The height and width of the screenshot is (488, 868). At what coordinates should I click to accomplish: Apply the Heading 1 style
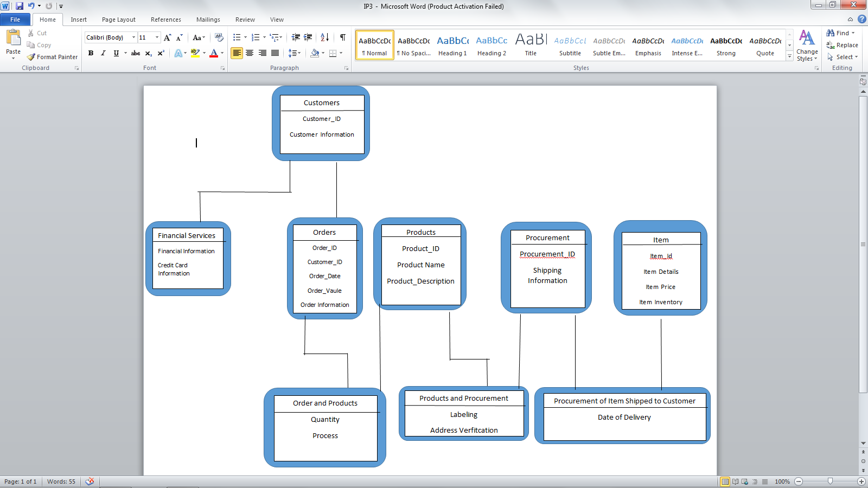(452, 45)
